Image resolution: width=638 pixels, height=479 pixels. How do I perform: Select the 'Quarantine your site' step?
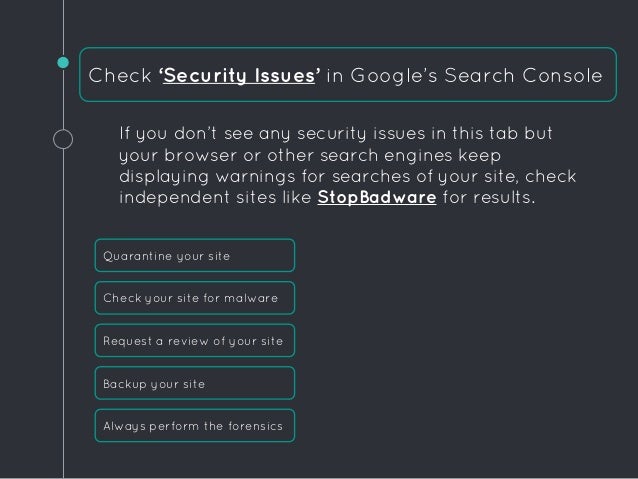(195, 256)
